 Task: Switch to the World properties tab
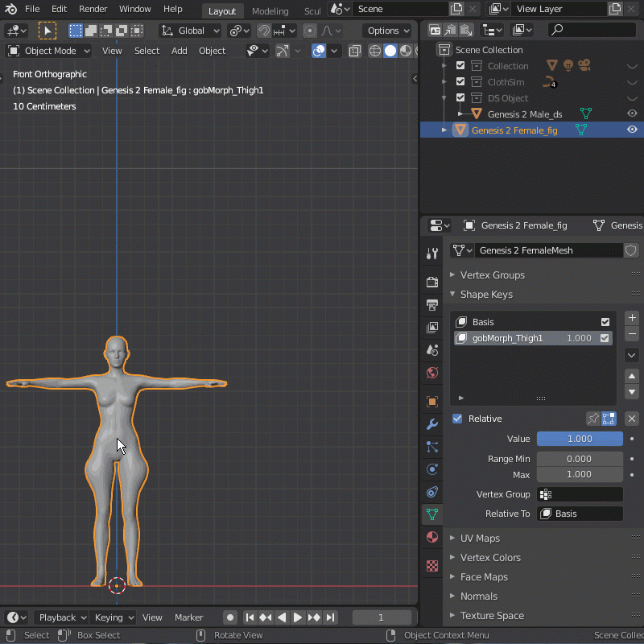(432, 373)
